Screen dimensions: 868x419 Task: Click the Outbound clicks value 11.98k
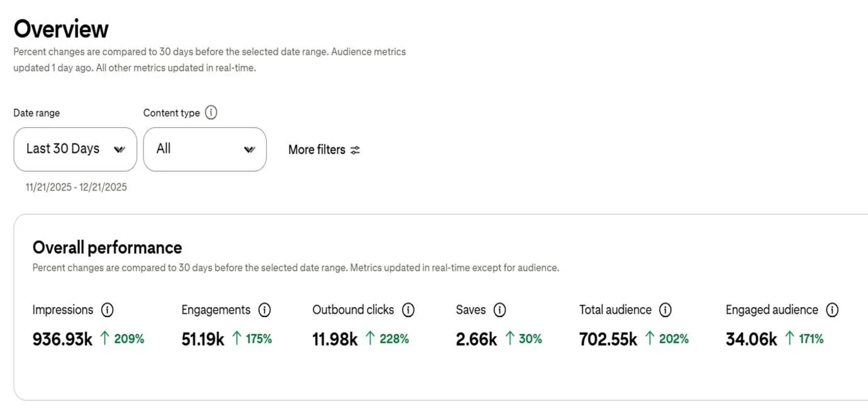335,339
